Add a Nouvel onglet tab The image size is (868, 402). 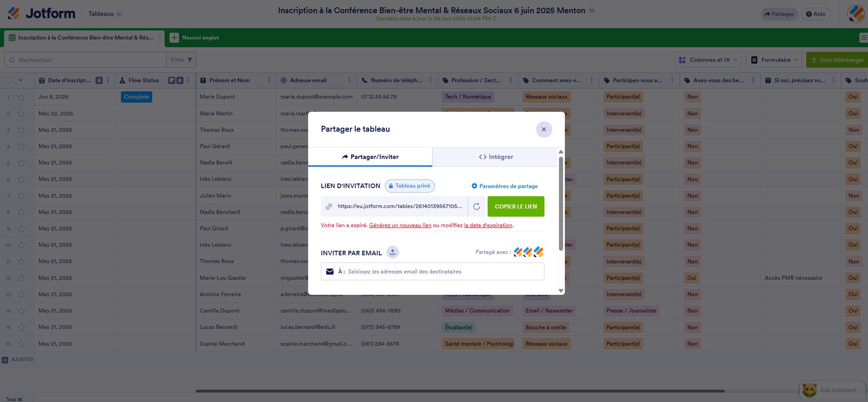tap(195, 38)
